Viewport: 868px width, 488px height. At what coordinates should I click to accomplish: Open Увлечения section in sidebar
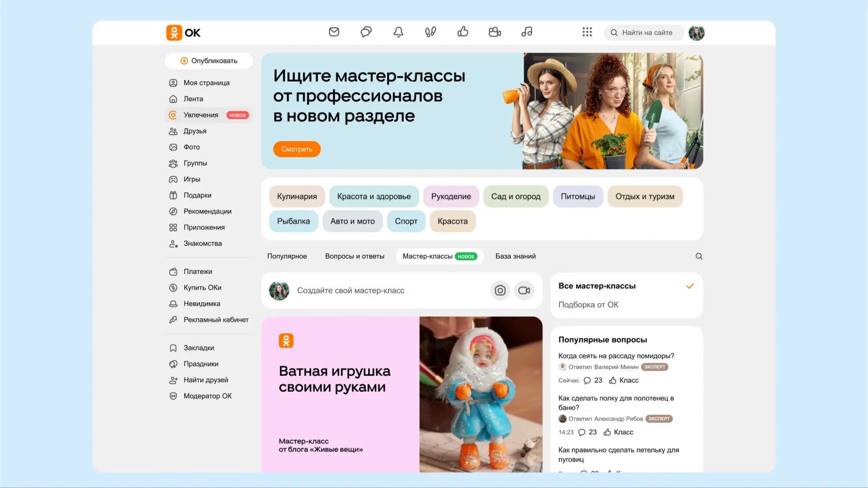coord(208,115)
